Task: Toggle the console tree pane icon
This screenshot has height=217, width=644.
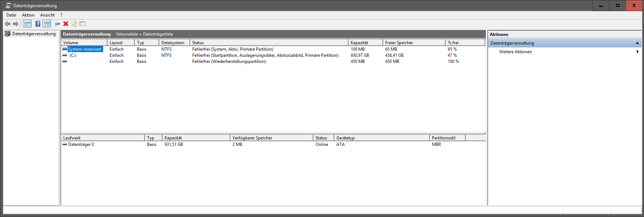Action: [x=27, y=24]
